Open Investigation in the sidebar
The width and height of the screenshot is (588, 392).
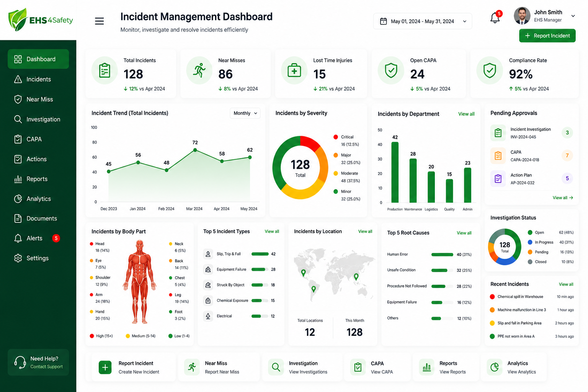[x=38, y=119]
